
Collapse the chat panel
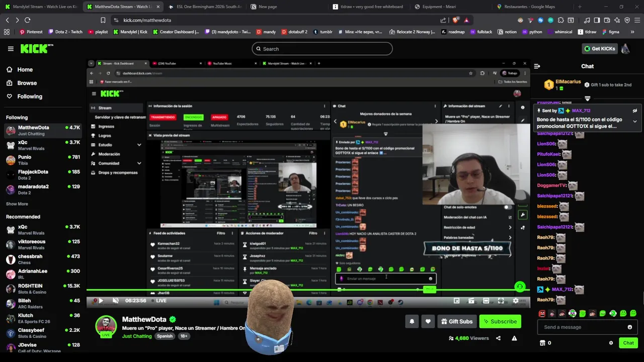[x=537, y=66]
